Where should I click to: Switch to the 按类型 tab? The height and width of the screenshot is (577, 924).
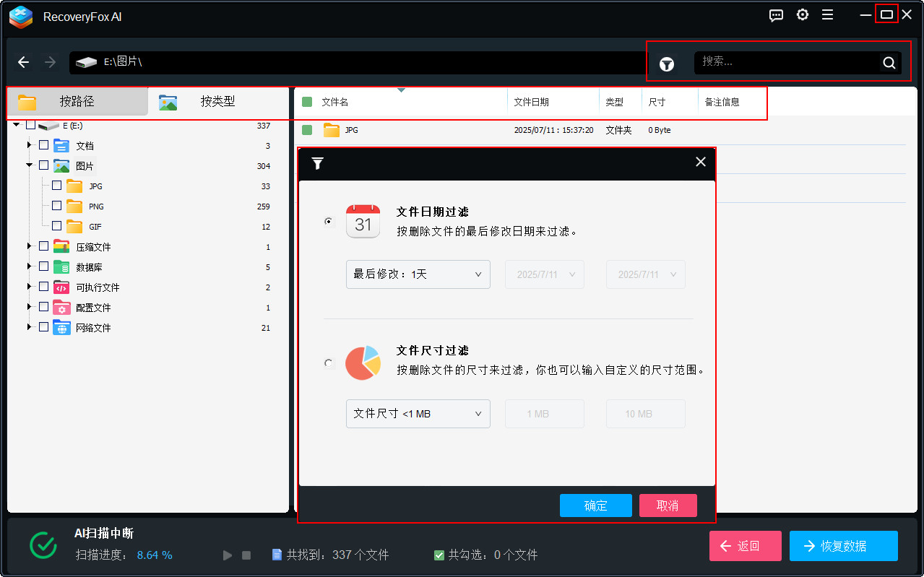coord(217,102)
